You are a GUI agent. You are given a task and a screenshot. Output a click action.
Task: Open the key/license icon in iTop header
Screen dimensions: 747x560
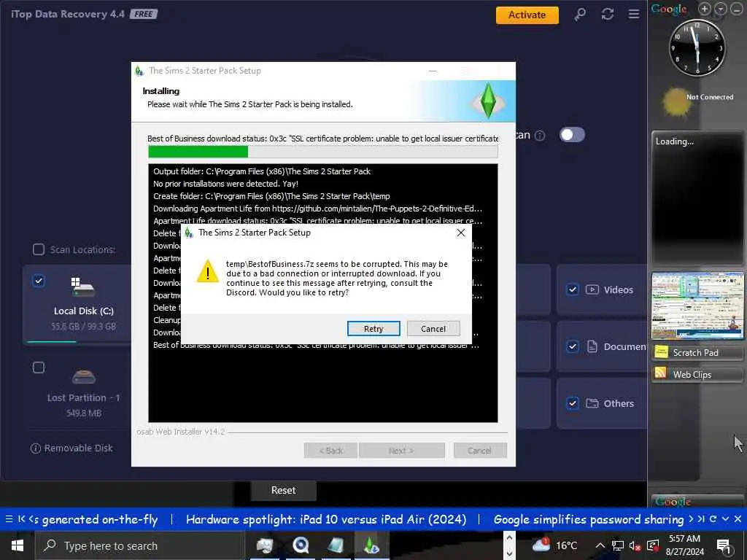click(580, 15)
